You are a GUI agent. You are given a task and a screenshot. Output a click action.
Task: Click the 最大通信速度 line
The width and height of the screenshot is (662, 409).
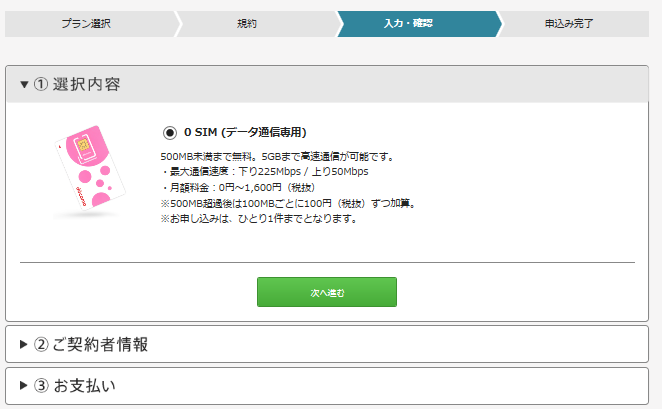[264, 171]
